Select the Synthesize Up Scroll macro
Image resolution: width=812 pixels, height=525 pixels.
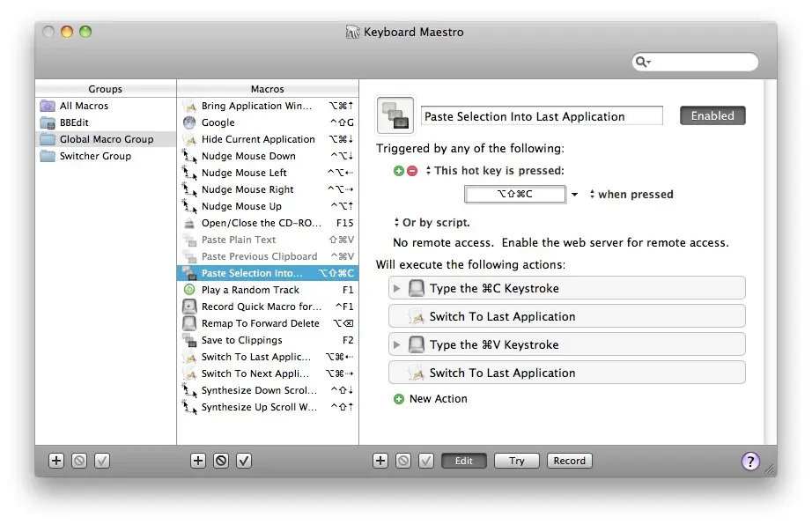point(268,407)
